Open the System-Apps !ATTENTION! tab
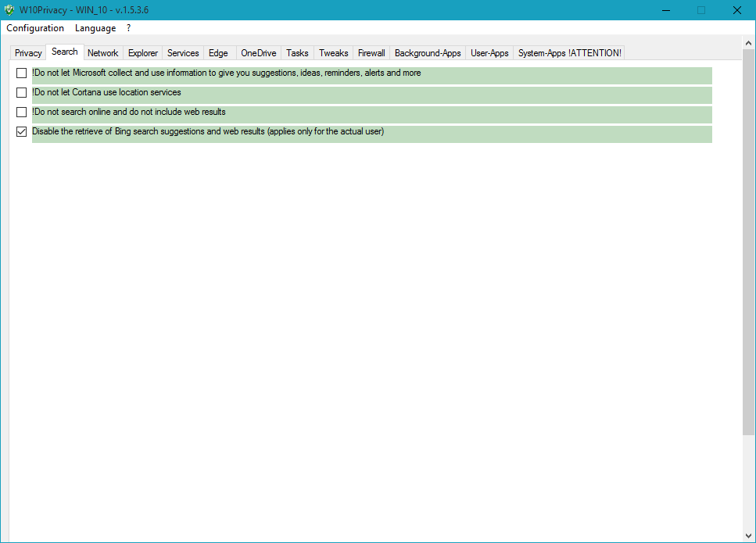The image size is (756, 543). click(569, 53)
